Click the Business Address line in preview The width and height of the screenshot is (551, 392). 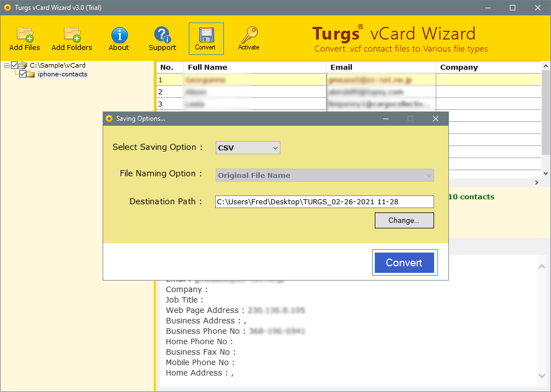(206, 321)
